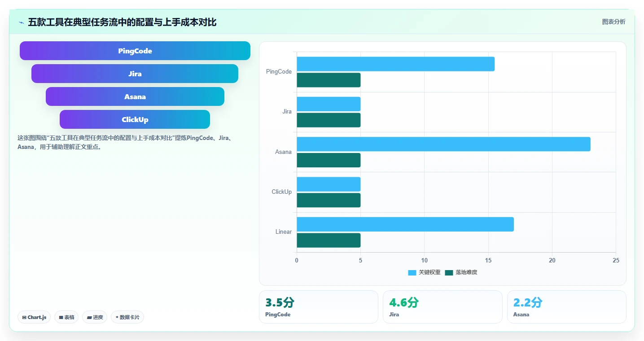This screenshot has height=341, width=644.
Task: Click the chart title 五款工具在典型任务流中的配置与上手成本对比
Action: click(122, 22)
